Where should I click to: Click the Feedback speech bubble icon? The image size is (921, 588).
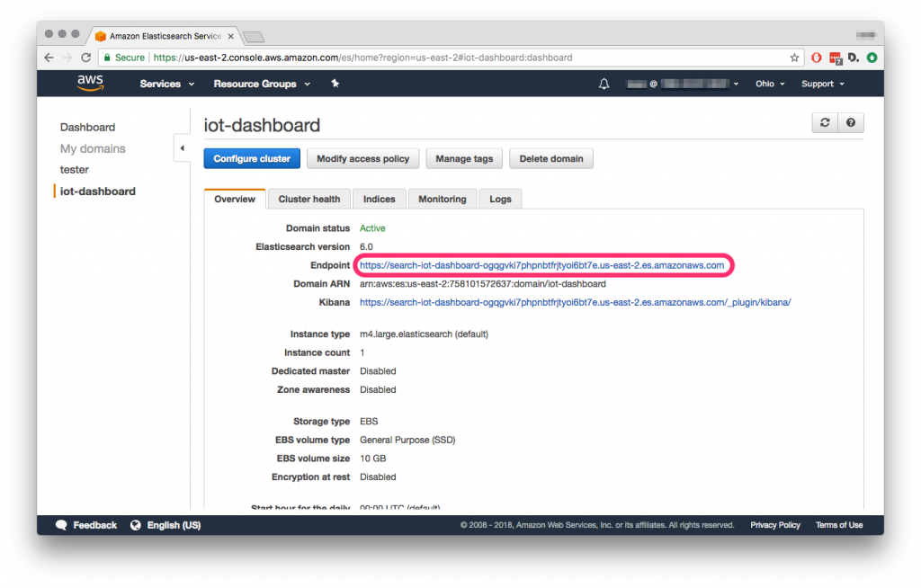(61, 525)
